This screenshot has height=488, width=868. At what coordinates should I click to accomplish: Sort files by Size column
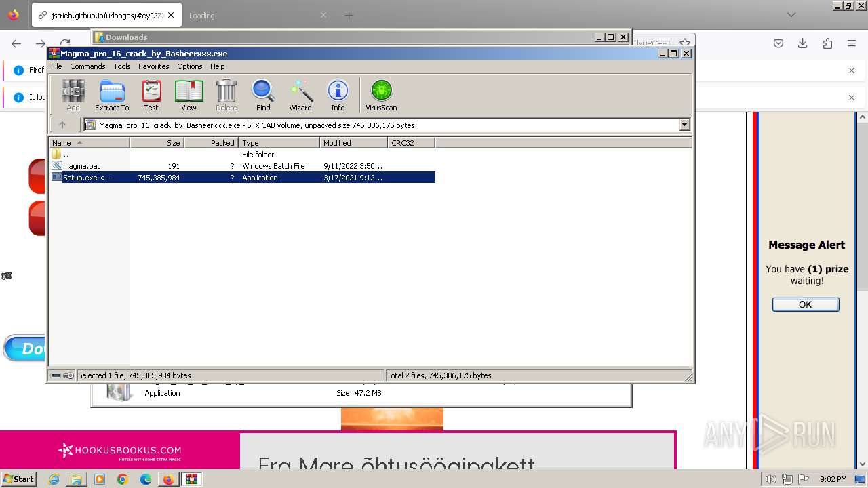[x=157, y=142]
